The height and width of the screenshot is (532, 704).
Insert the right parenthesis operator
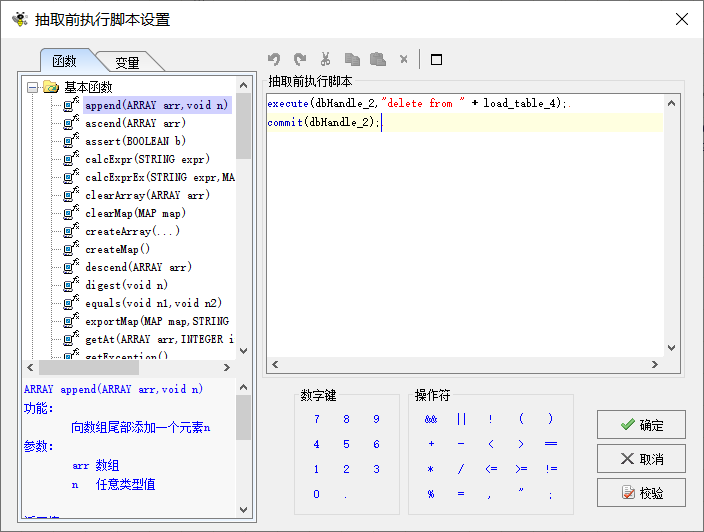(550, 418)
